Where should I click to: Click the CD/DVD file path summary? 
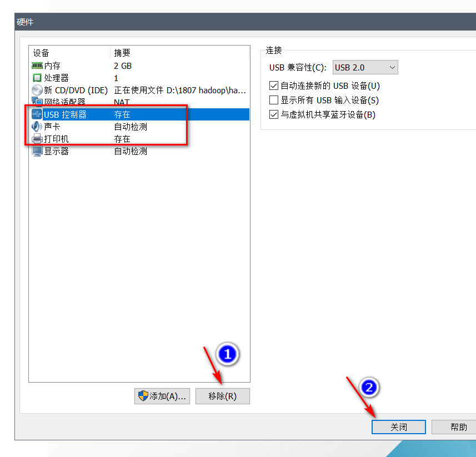(x=180, y=90)
